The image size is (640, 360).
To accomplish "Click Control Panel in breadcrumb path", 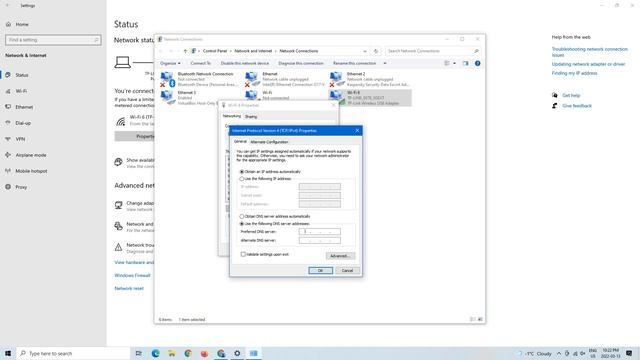I will coord(215,51).
